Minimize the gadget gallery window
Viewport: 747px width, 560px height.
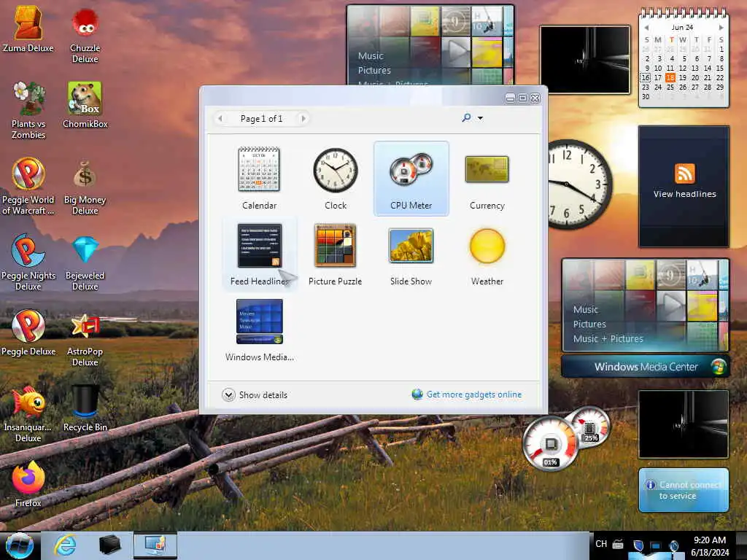click(510, 98)
